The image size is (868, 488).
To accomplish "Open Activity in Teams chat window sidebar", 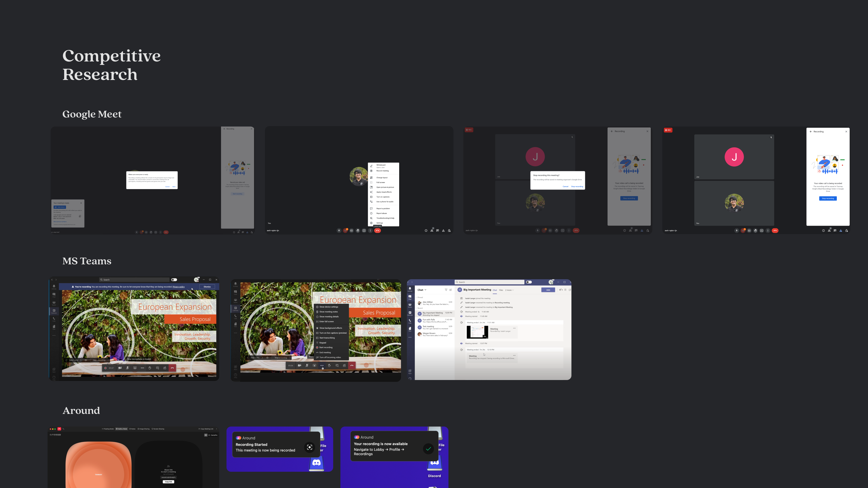I will pos(410,289).
